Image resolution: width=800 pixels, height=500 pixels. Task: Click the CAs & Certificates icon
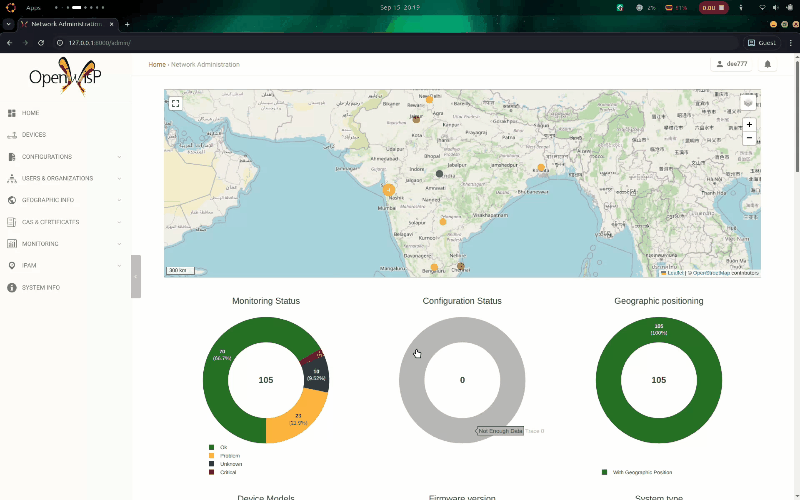click(x=12, y=222)
